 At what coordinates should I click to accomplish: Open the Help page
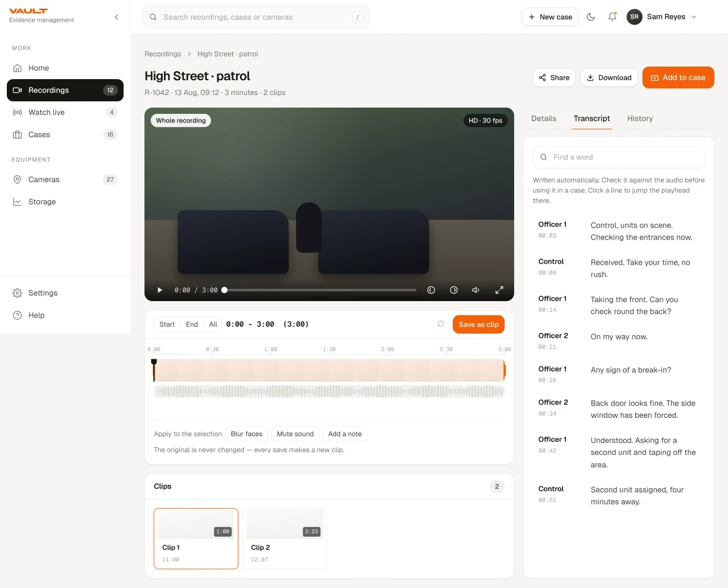65,315
